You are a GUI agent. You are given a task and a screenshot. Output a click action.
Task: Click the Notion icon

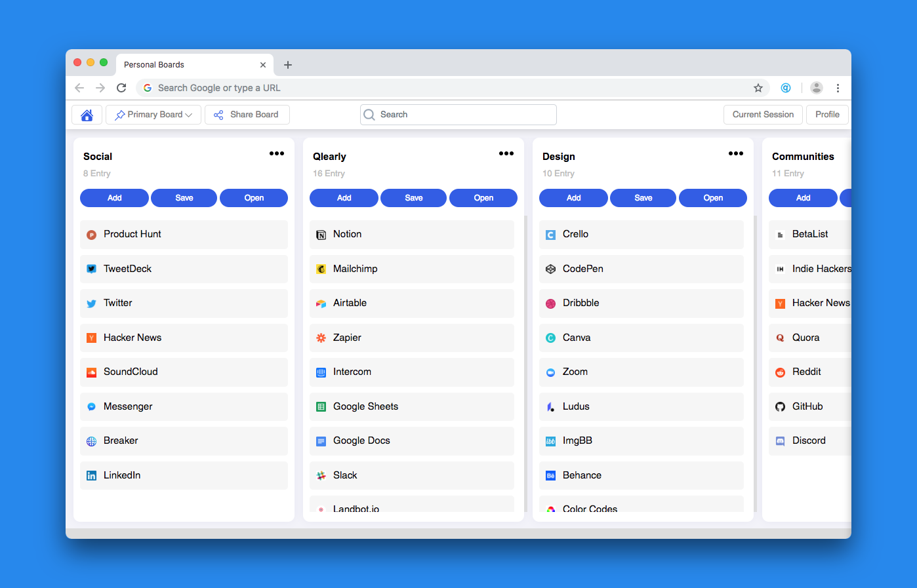321,235
